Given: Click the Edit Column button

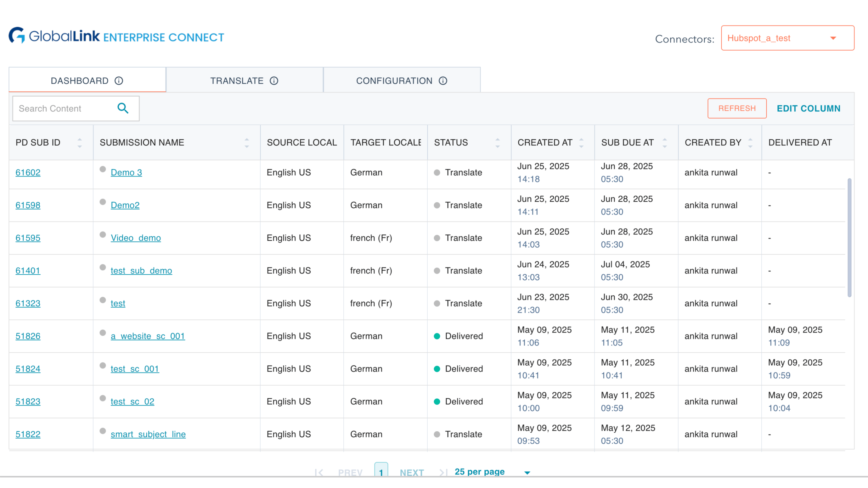Looking at the screenshot, I should 808,109.
